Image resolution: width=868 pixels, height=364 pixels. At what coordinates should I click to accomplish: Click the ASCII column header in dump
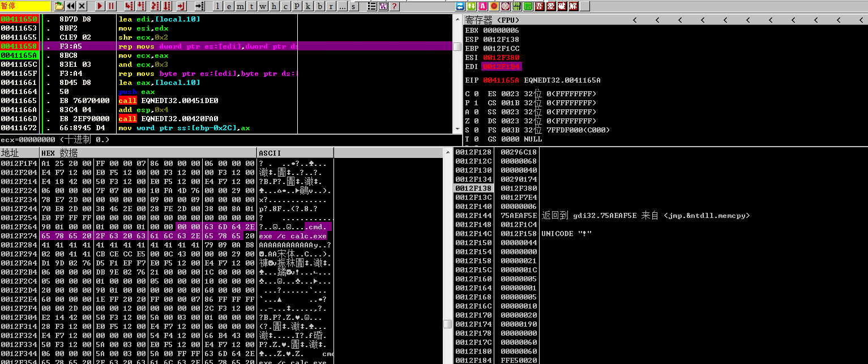295,153
